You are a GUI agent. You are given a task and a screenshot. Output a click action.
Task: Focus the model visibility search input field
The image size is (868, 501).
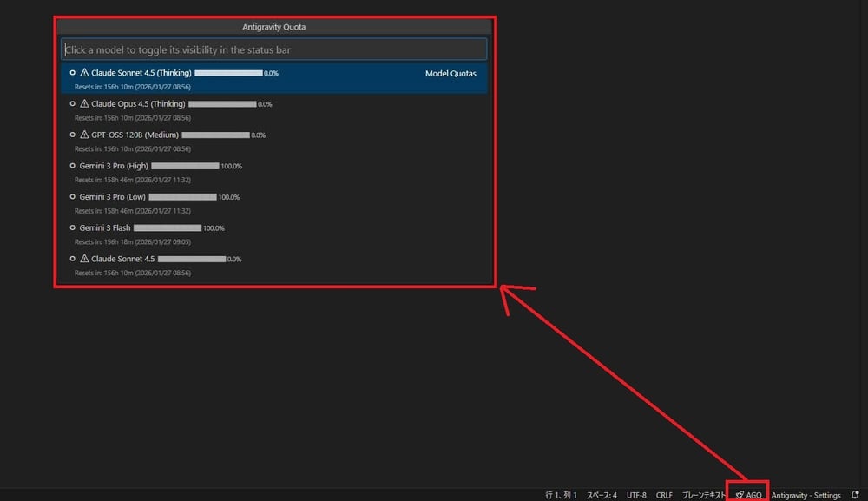(273, 49)
